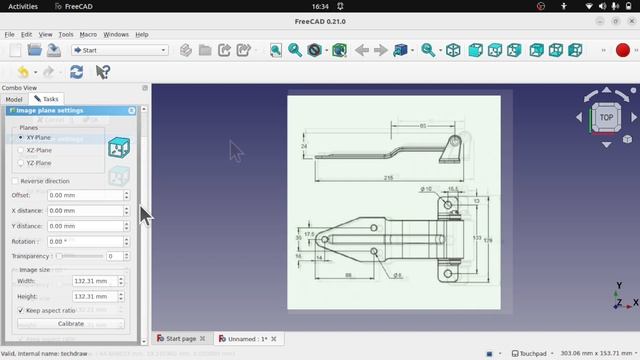Open the Windows menu
The image size is (640, 360).
pyautogui.click(x=116, y=35)
